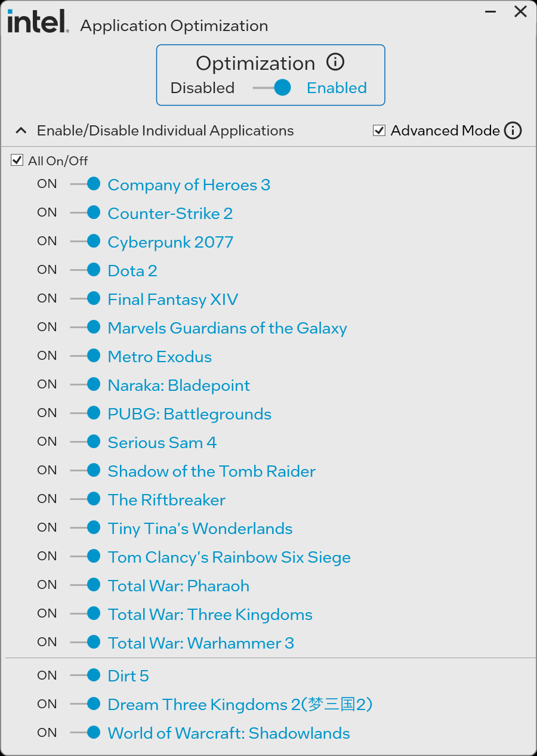Toggle the main Optimization switch
This screenshot has width=537, height=756.
click(272, 88)
